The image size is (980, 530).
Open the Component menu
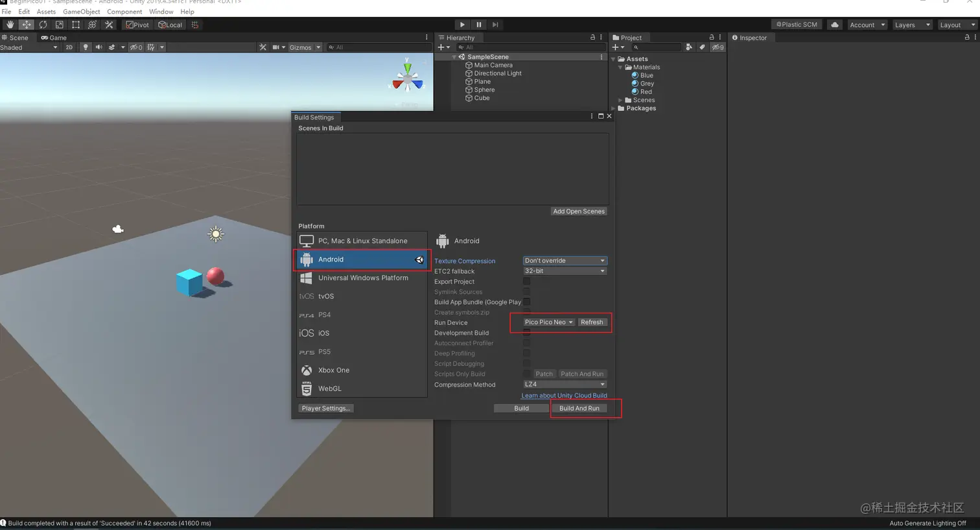coord(124,12)
